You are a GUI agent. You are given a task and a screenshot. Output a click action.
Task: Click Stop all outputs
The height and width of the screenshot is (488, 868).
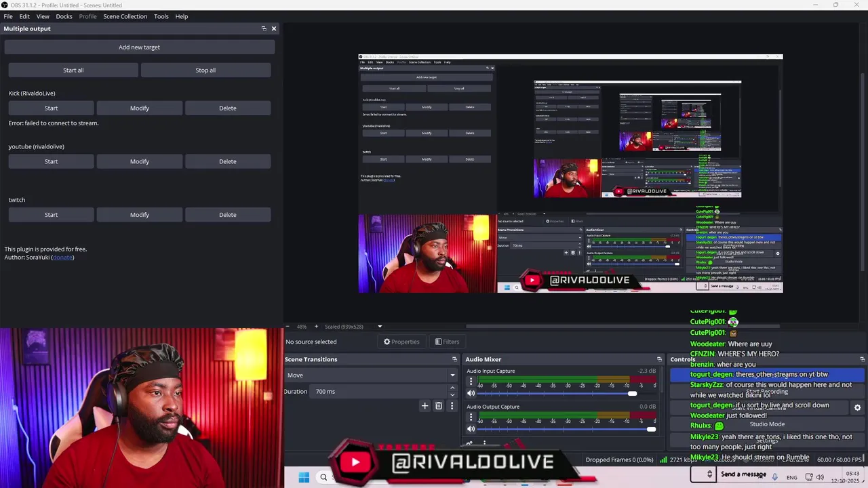pyautogui.click(x=205, y=70)
